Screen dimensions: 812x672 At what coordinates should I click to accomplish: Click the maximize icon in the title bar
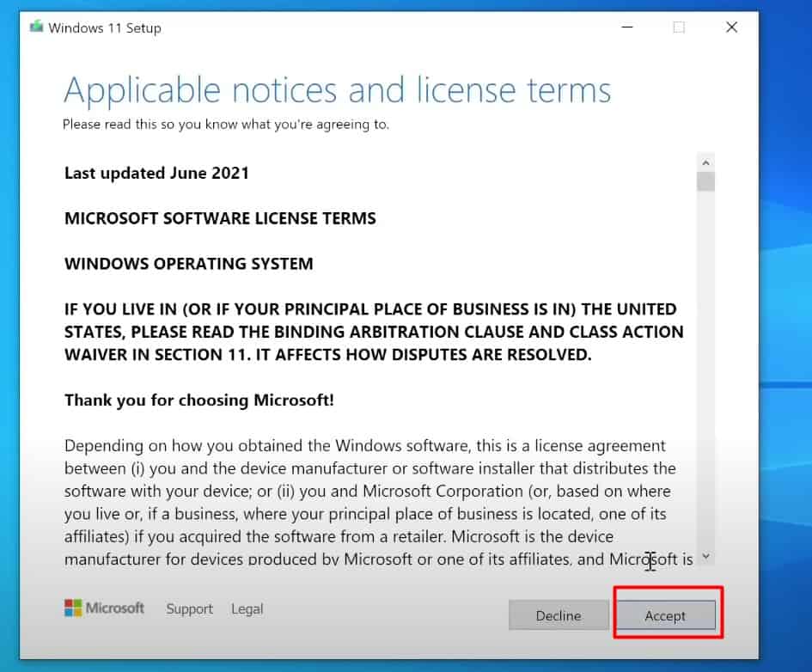click(x=679, y=27)
